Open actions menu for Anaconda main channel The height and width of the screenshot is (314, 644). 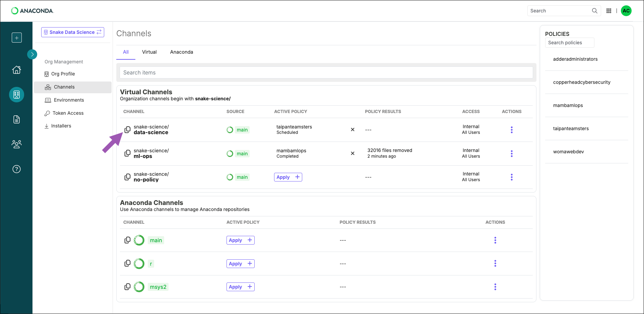point(495,240)
